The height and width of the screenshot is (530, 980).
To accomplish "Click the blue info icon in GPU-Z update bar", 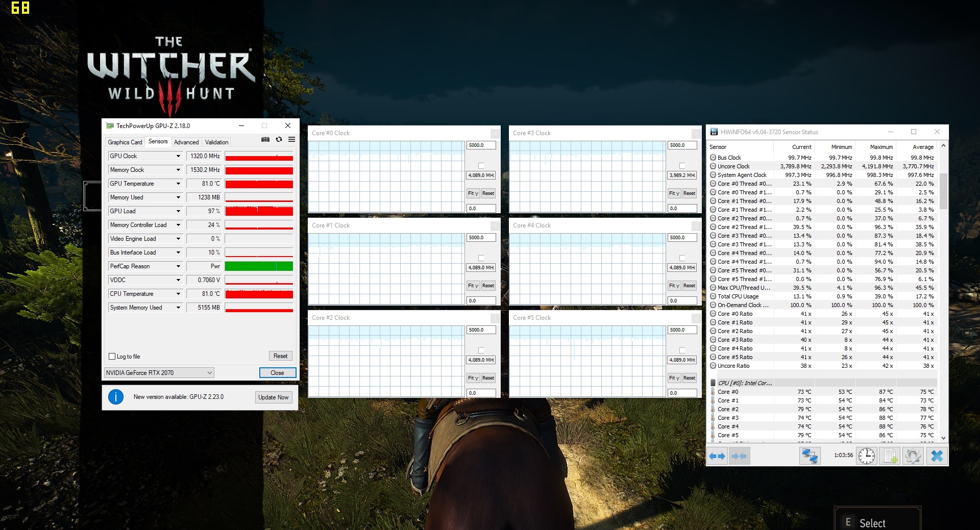I will [x=116, y=397].
